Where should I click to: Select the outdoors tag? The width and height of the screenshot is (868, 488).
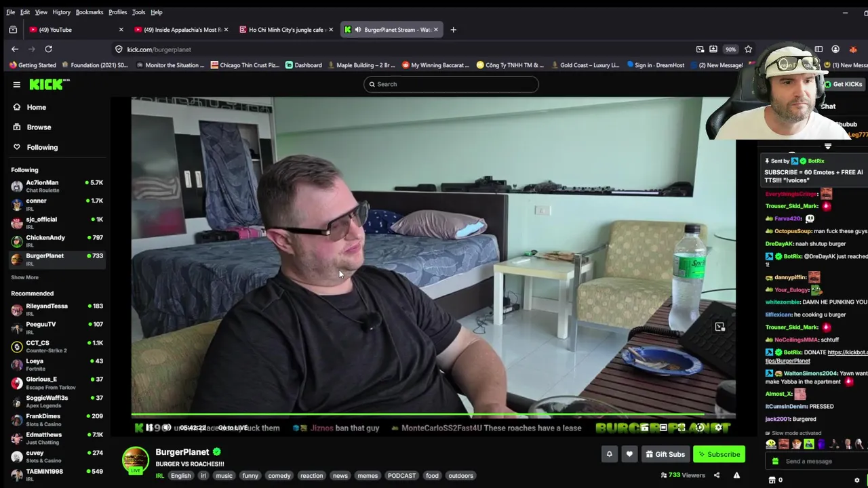pos(460,476)
